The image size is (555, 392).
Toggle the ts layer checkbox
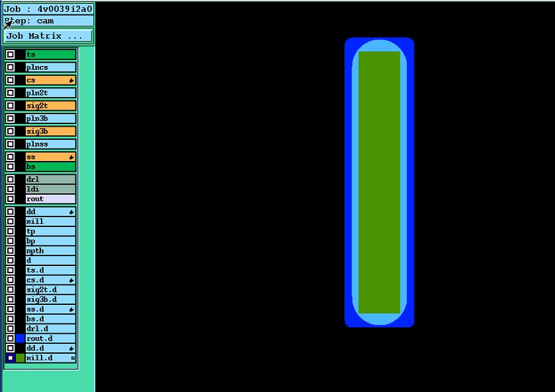click(11, 54)
